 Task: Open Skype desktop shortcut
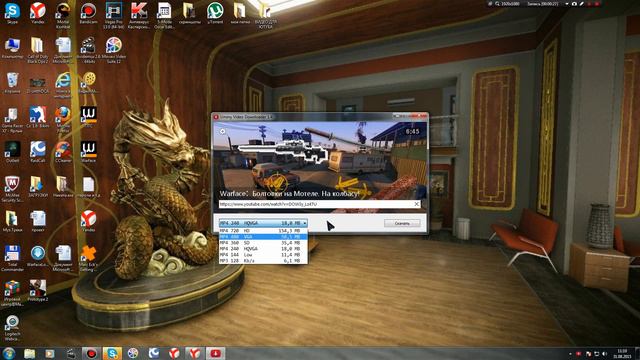click(12, 13)
